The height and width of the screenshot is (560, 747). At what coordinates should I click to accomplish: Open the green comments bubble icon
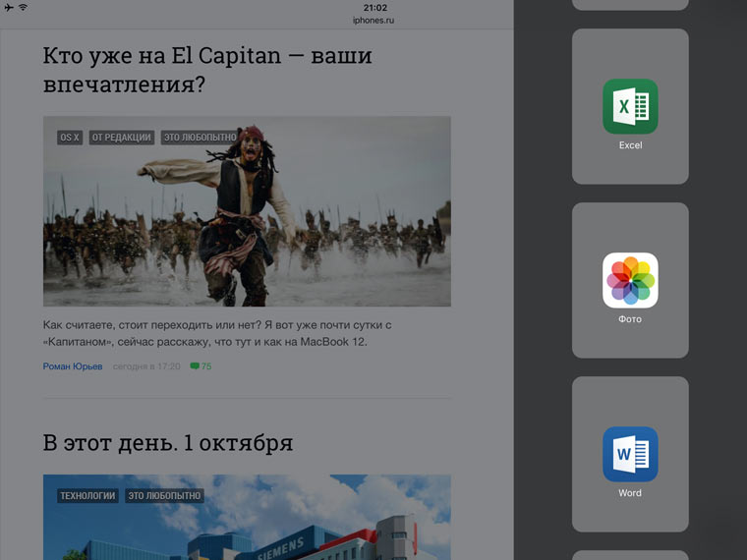[x=195, y=365]
